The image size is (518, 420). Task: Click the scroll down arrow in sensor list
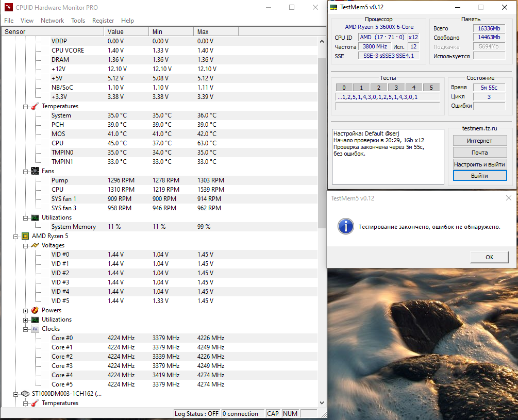(x=322, y=403)
